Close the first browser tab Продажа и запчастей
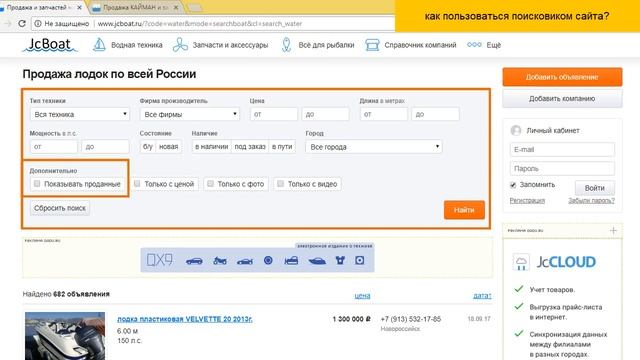The height and width of the screenshot is (360, 640). 79,7
